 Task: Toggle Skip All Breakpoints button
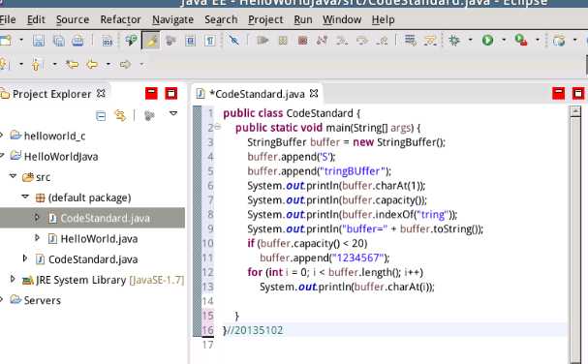tap(234, 40)
